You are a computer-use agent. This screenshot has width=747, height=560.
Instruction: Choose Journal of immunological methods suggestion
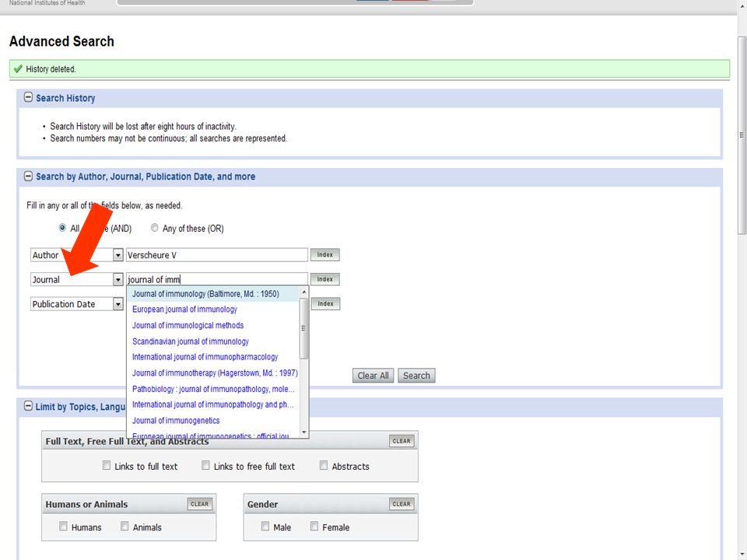[x=213, y=325]
